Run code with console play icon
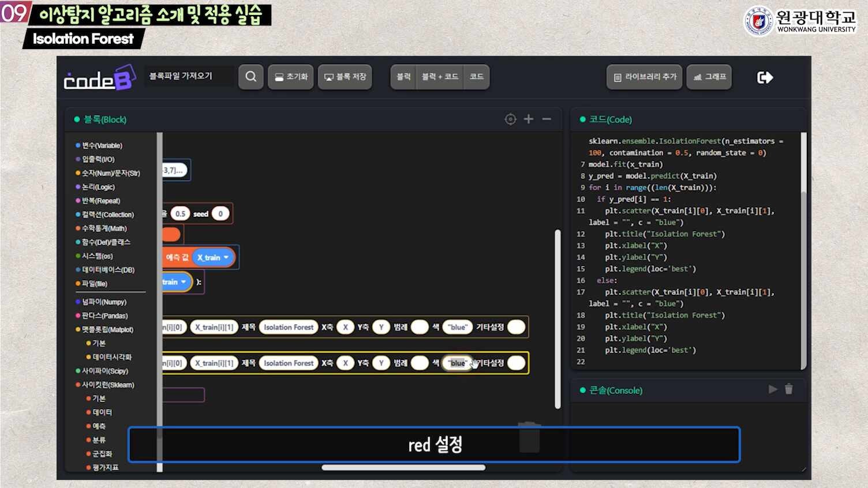This screenshot has width=868, height=488. pyautogui.click(x=773, y=389)
